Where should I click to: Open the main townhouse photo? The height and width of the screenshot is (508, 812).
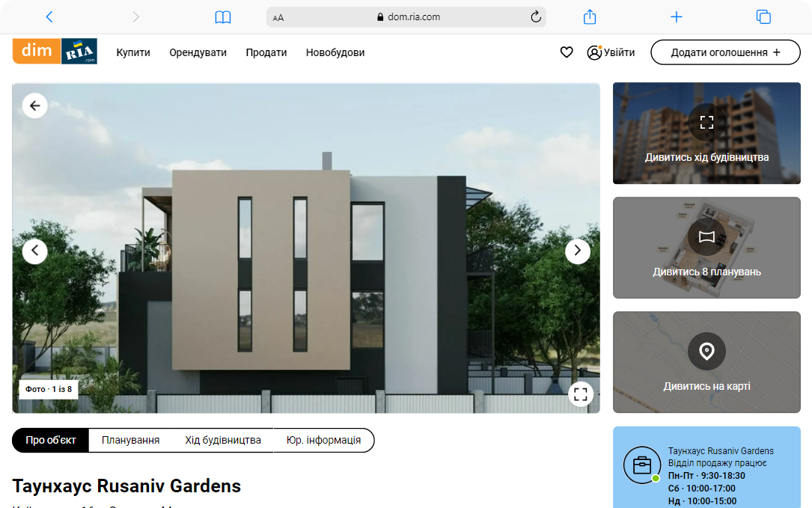tap(306, 248)
